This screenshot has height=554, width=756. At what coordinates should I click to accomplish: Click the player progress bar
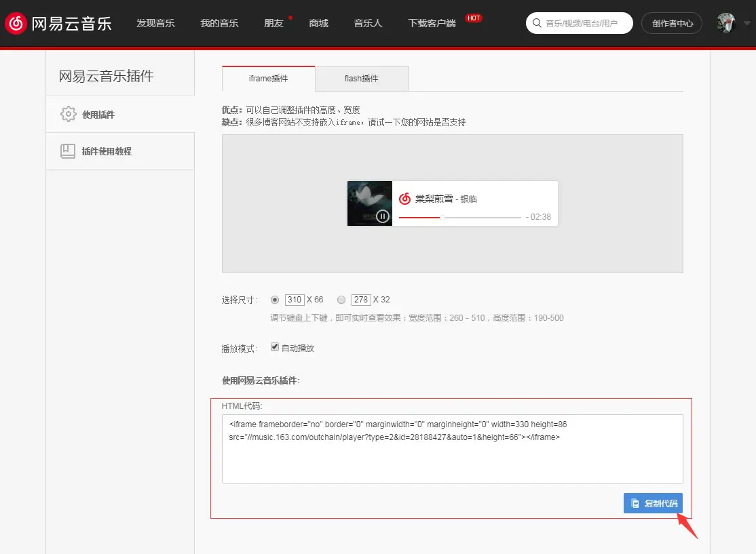[x=460, y=217]
